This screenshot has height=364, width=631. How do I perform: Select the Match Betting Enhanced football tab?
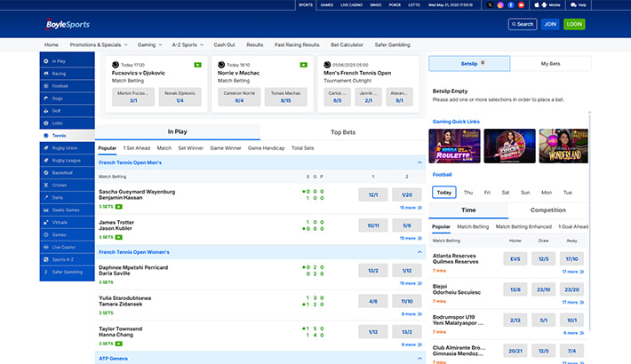point(523,227)
